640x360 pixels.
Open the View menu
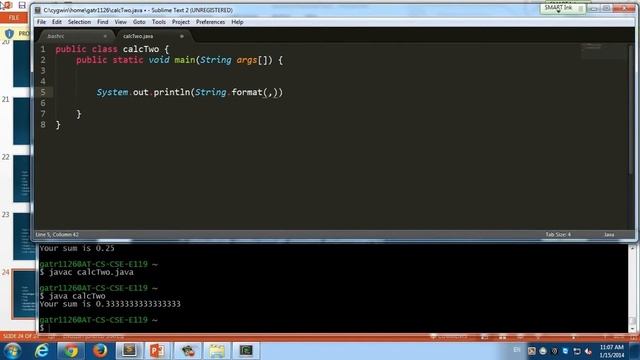point(120,22)
